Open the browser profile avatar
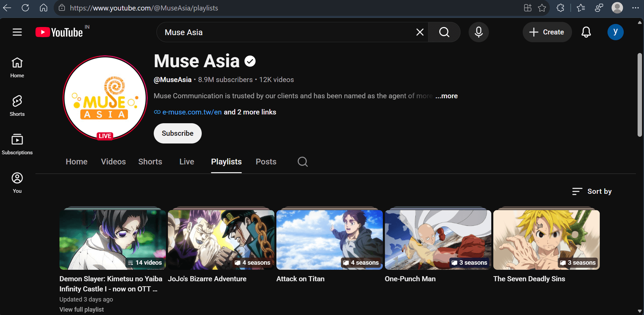 click(x=617, y=8)
